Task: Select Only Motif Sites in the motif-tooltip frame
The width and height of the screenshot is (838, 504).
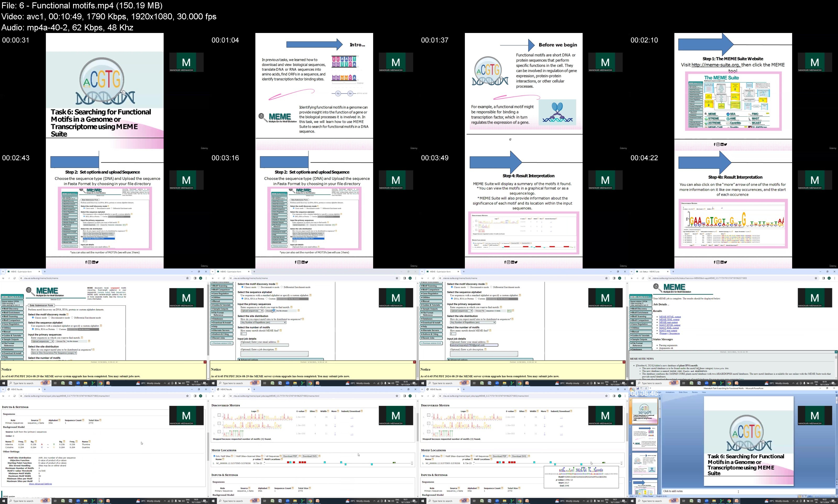Action: coord(424,456)
